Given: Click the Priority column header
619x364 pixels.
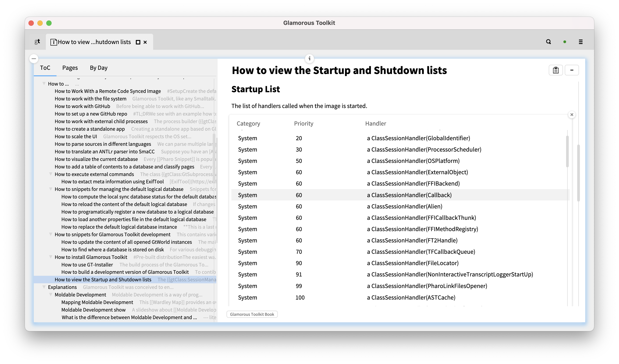Looking at the screenshot, I should 303,124.
